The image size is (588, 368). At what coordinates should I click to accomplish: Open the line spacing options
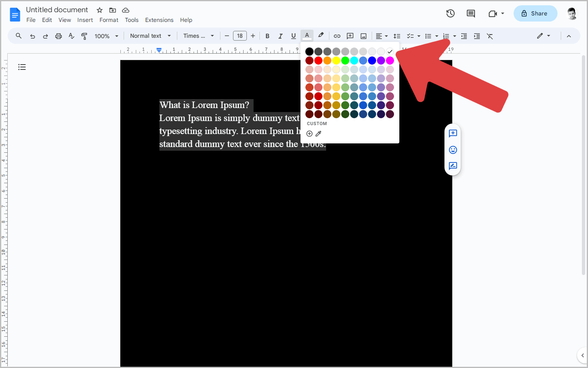click(x=397, y=36)
